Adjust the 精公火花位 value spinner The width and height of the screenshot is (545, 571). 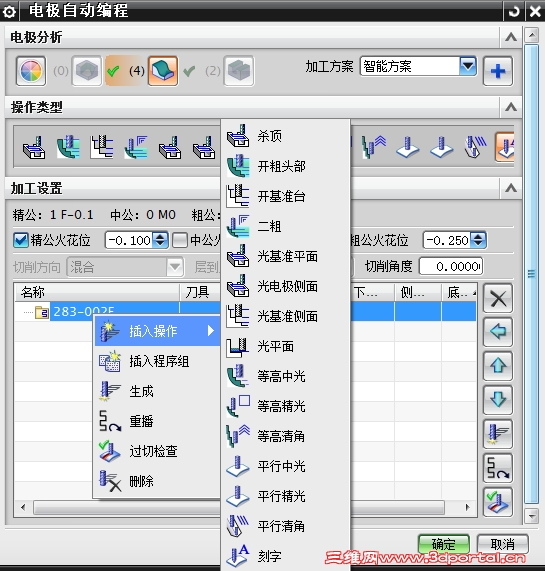coord(160,240)
